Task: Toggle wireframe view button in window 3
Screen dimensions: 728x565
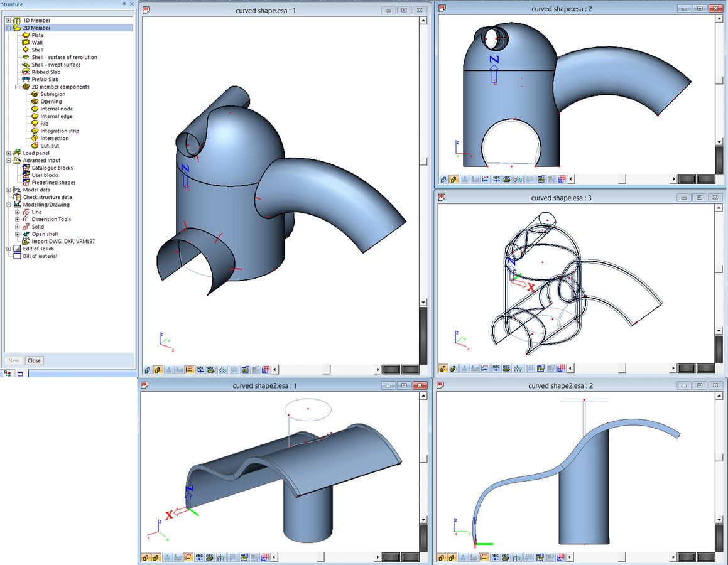Action: point(442,369)
